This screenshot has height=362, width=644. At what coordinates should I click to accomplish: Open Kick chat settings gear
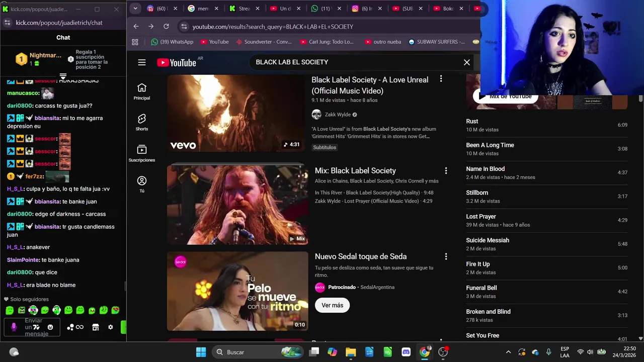tap(111, 327)
